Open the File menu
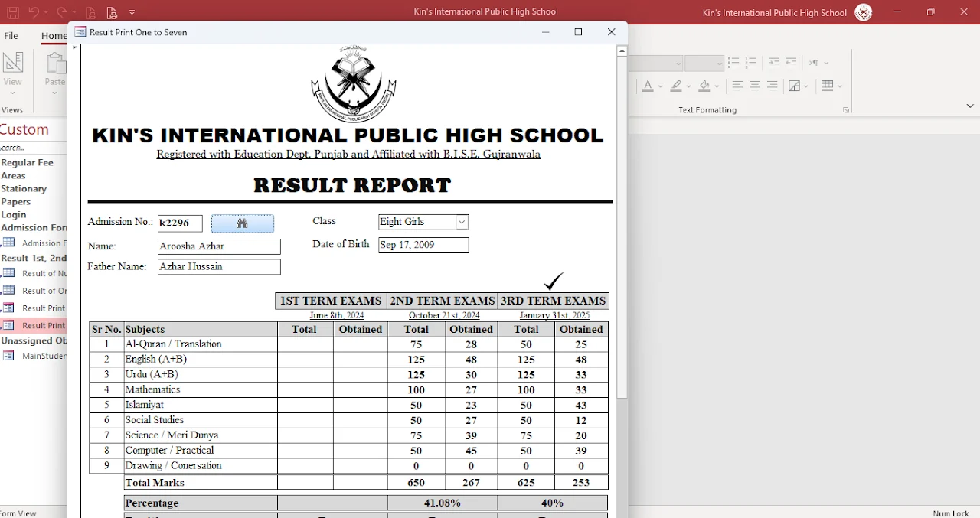The image size is (980, 518). click(11, 35)
